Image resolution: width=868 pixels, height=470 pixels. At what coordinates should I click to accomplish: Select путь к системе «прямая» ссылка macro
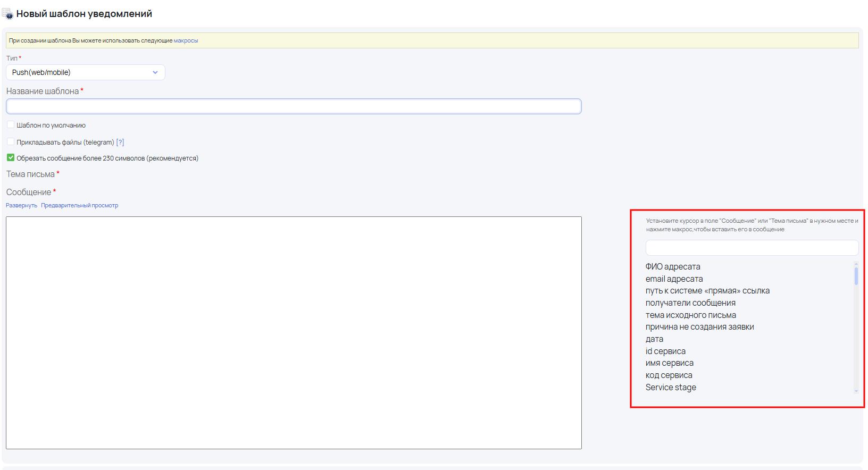click(x=707, y=291)
